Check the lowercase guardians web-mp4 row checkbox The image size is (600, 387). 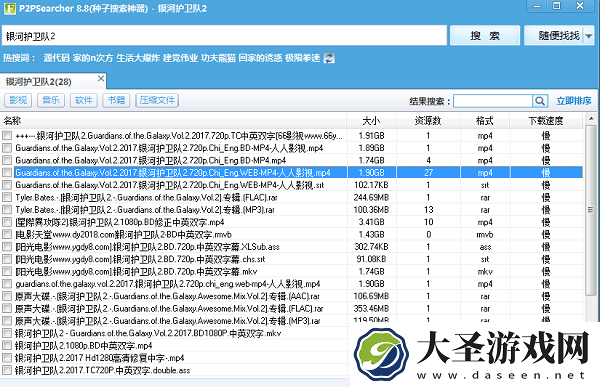pos(7,284)
